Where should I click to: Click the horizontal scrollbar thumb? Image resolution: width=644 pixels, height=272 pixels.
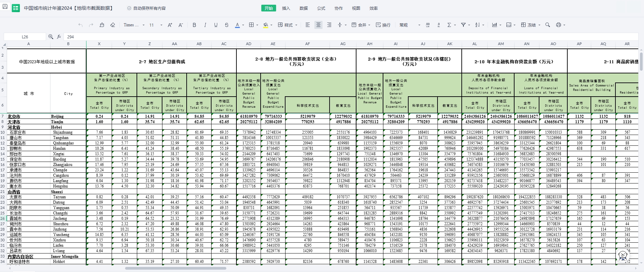point(176,268)
